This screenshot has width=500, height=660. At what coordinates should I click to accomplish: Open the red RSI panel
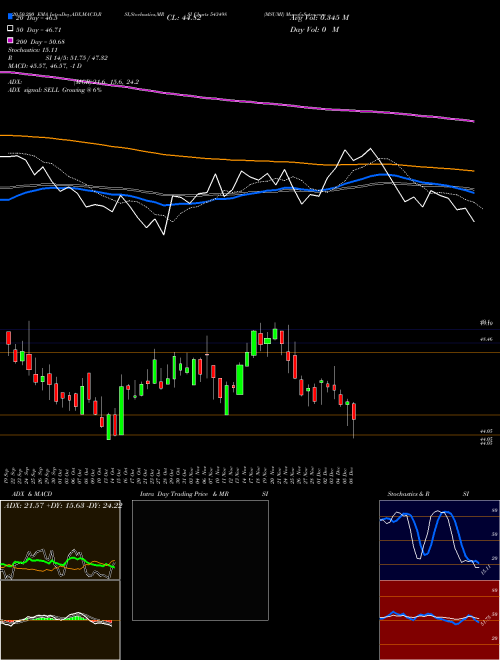[x=439, y=620]
